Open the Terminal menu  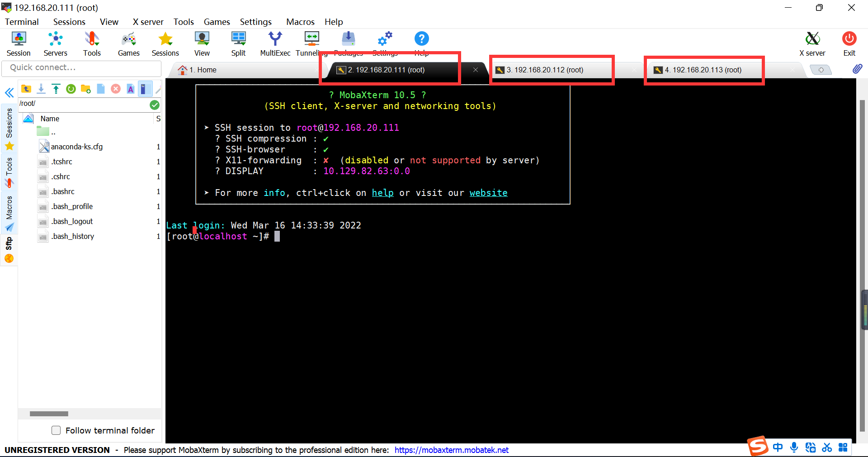tap(22, 22)
